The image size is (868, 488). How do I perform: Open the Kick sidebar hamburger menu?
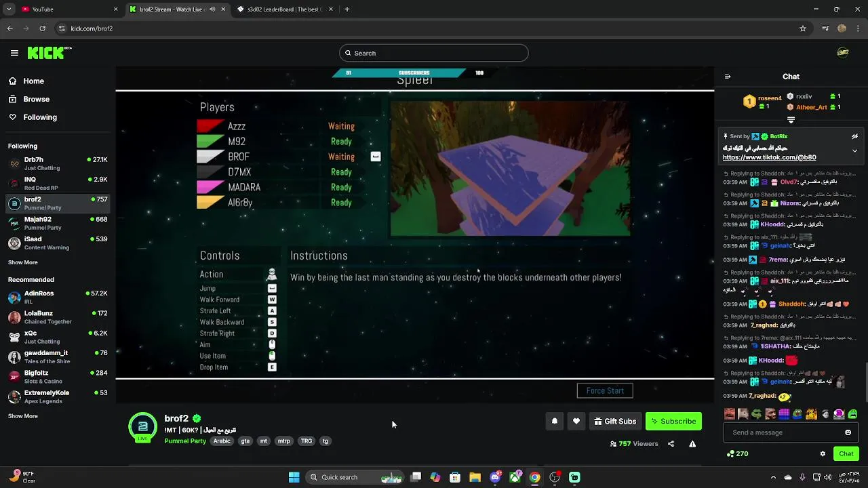click(14, 53)
